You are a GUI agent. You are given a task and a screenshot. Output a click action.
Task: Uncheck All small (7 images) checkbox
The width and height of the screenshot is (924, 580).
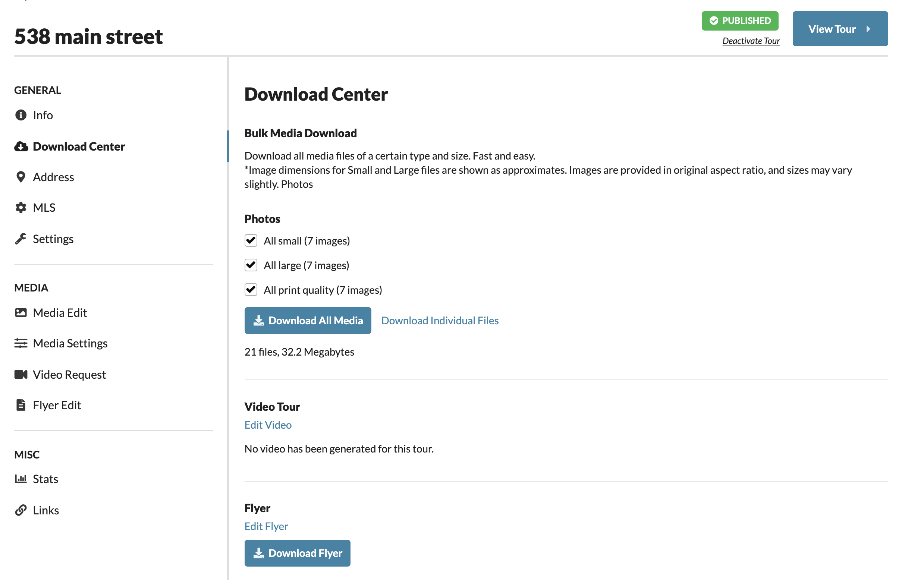click(251, 240)
